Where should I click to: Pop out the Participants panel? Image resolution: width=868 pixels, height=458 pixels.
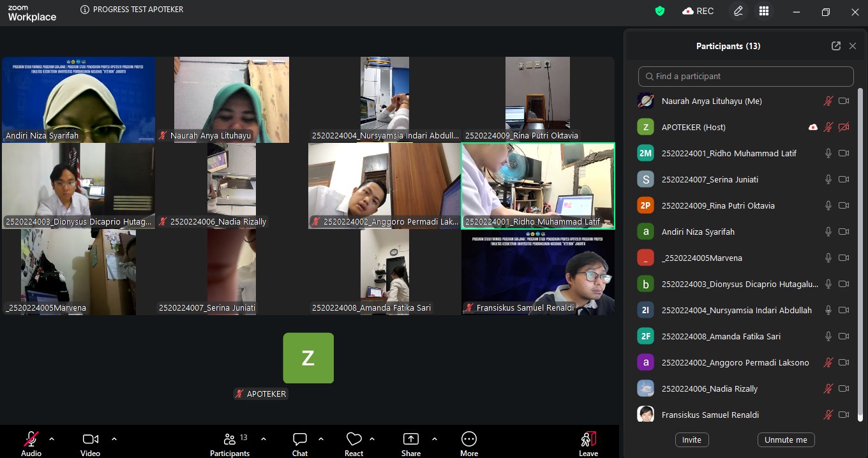pos(836,46)
